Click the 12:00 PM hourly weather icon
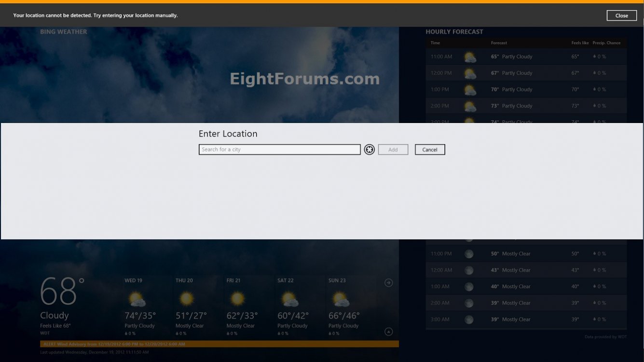644x362 pixels. tap(469, 73)
